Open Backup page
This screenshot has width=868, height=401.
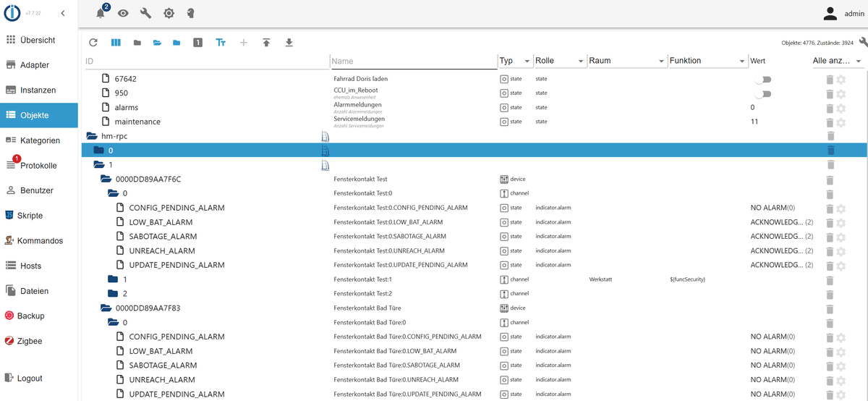39,316
